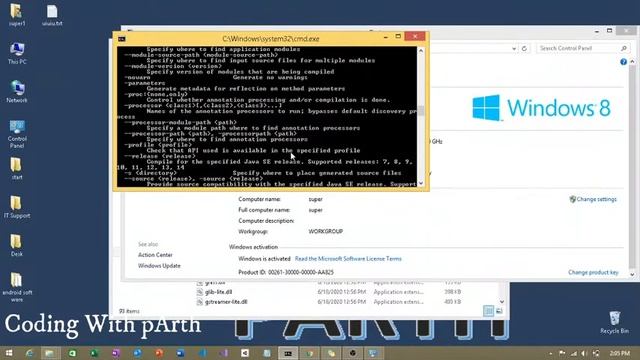Click the System window scroll up arrow
The width and height of the screenshot is (640, 360).
tap(632, 61)
